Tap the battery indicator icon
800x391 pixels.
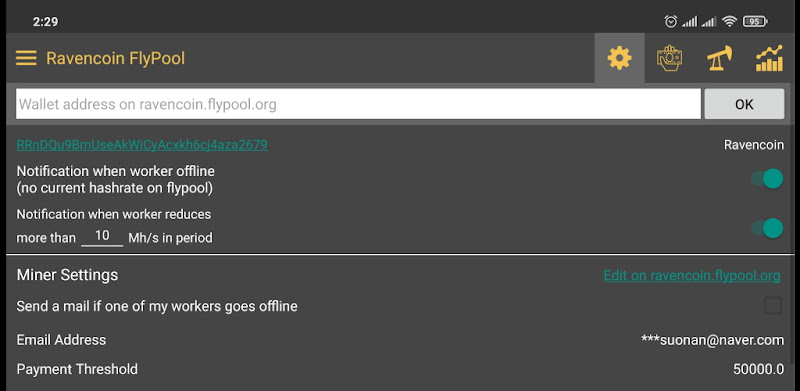pos(755,21)
